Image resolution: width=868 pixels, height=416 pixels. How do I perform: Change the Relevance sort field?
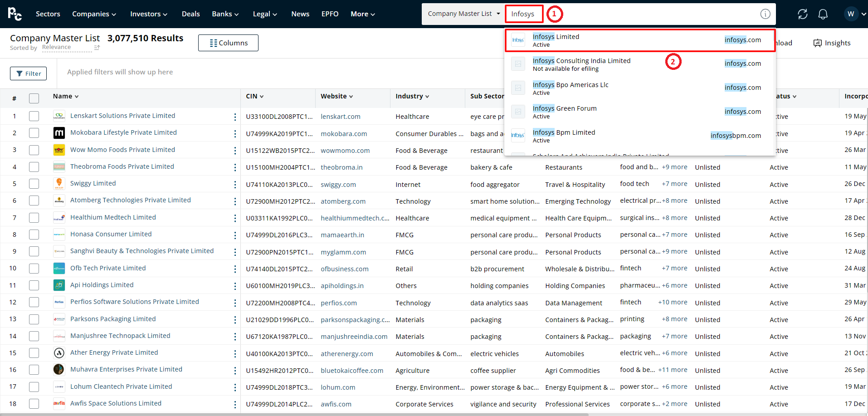tap(67, 48)
